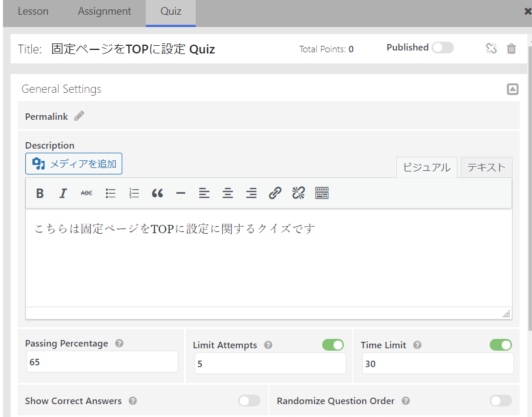532x417 pixels.
Task: Switch to the Lesson tab
Action: 33,12
